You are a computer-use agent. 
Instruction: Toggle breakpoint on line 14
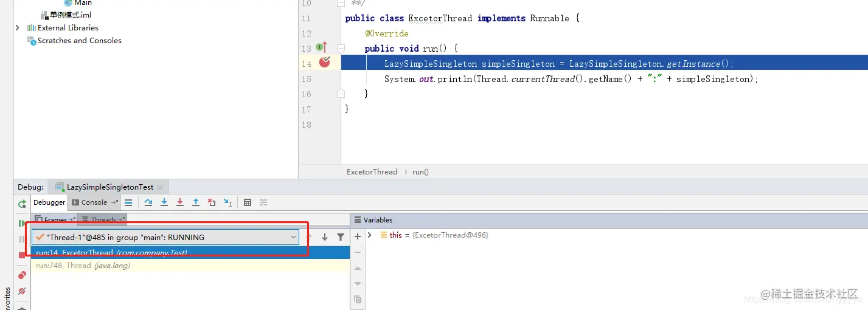click(x=325, y=62)
